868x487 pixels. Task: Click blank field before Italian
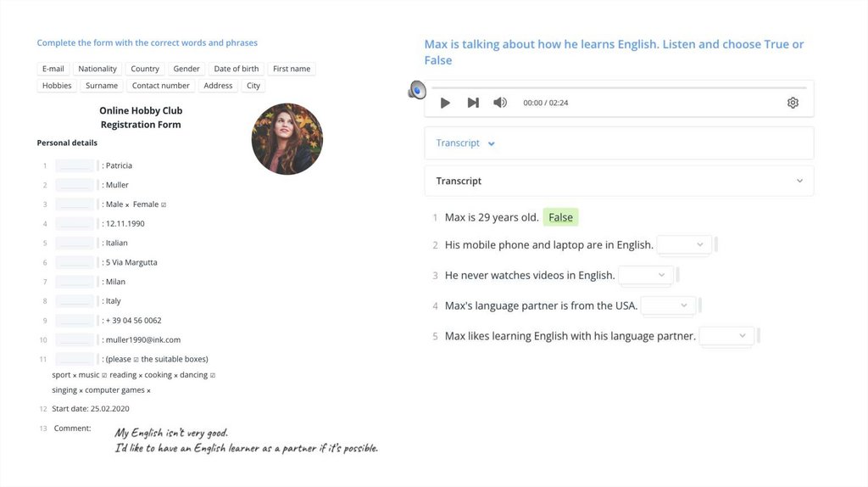75,243
